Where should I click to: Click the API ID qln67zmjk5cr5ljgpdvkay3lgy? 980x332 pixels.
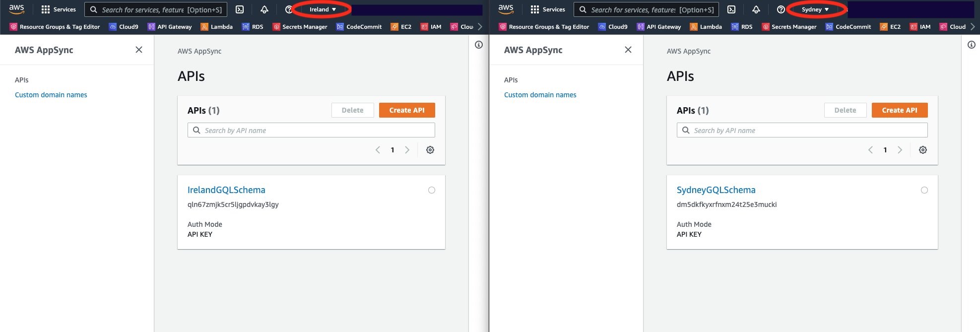233,204
